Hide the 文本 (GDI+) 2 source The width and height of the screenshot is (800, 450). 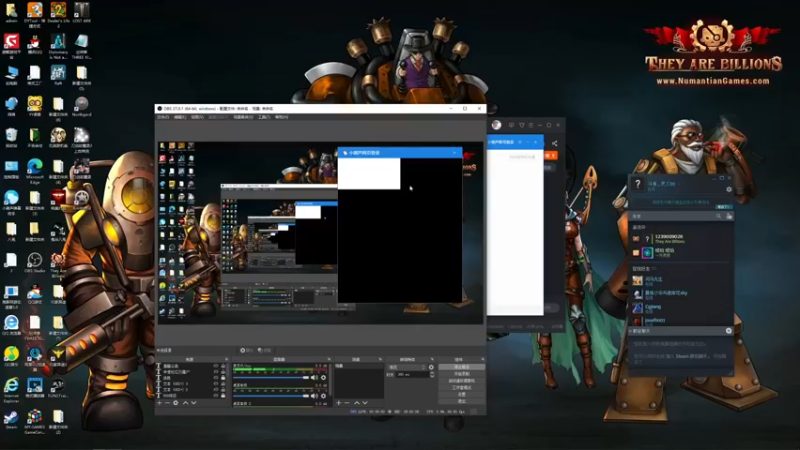coord(216,390)
